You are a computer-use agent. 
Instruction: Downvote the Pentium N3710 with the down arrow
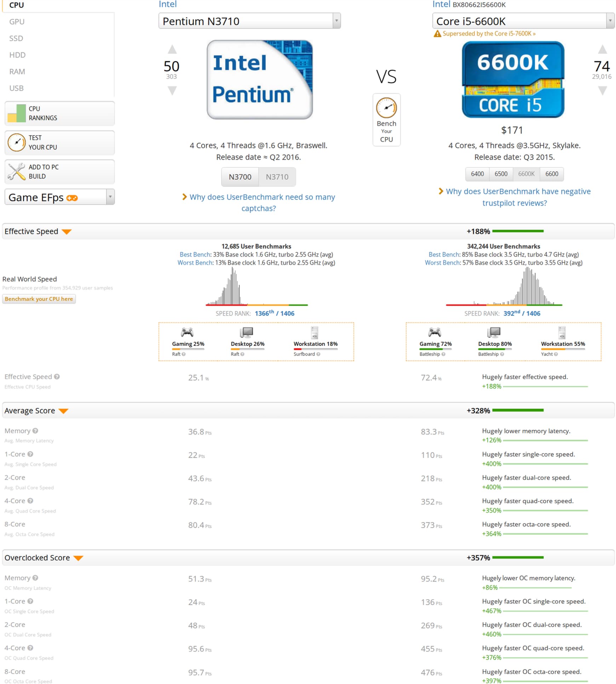point(172,91)
